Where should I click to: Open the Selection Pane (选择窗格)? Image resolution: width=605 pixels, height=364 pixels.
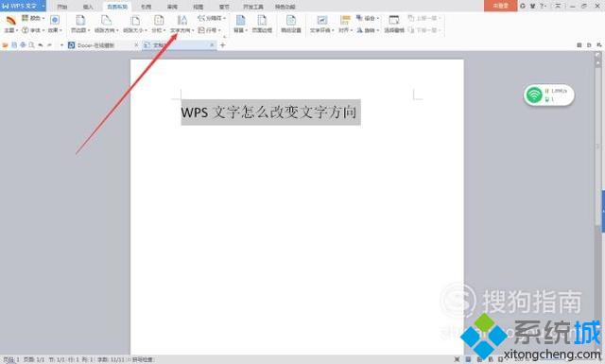(394, 24)
